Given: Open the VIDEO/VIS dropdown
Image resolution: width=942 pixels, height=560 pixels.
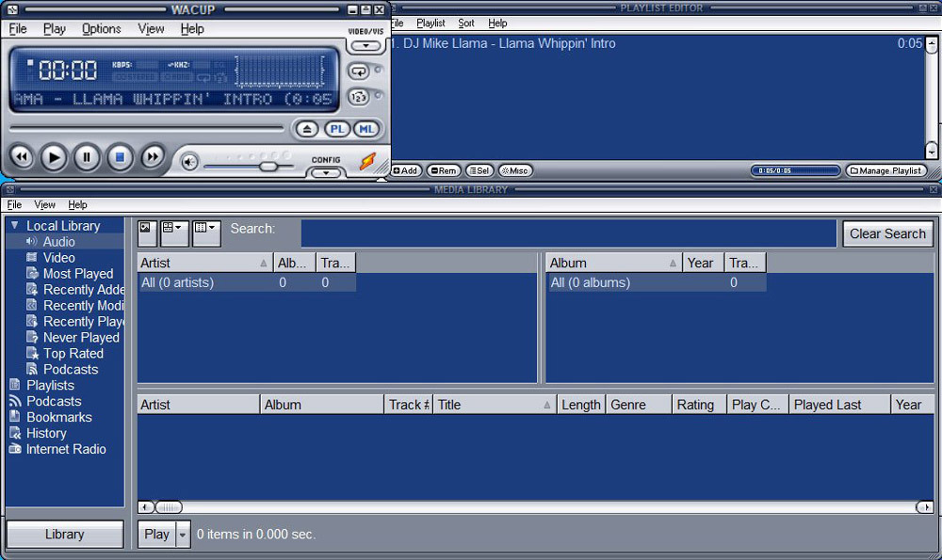Looking at the screenshot, I should (365, 45).
